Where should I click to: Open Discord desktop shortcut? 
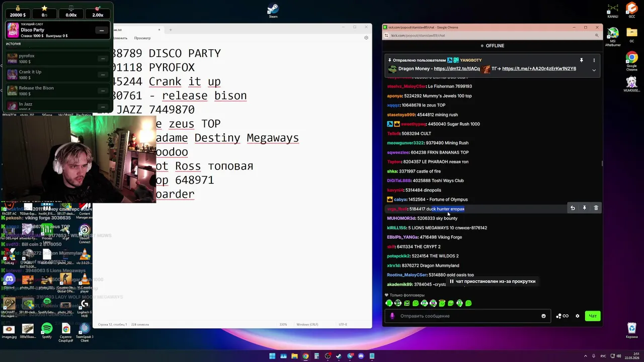[9, 282]
